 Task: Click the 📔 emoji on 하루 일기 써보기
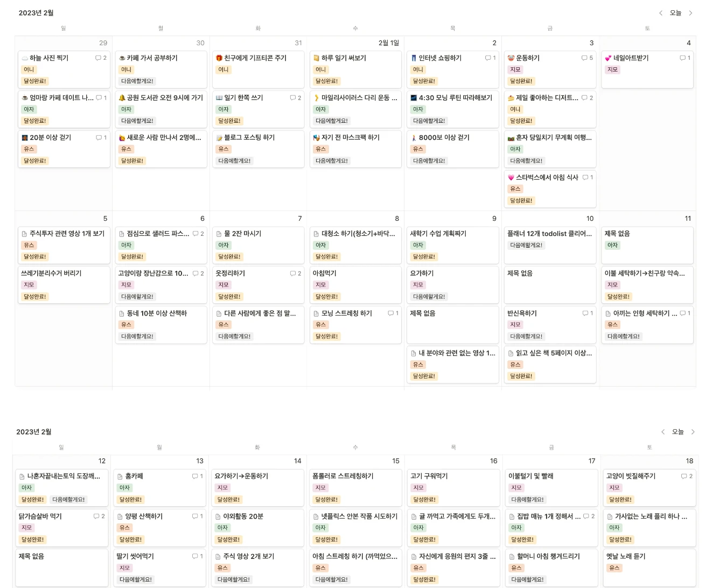pos(317,58)
